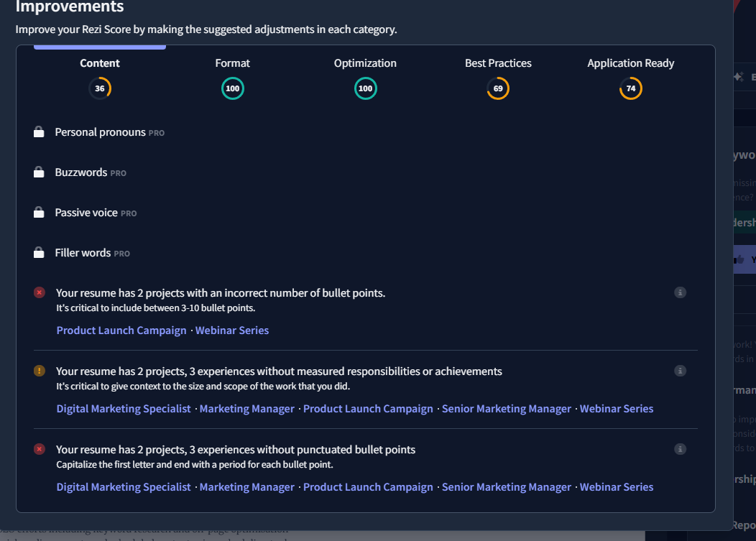Click the Personal pronouns lock icon
The image size is (756, 541).
point(39,132)
